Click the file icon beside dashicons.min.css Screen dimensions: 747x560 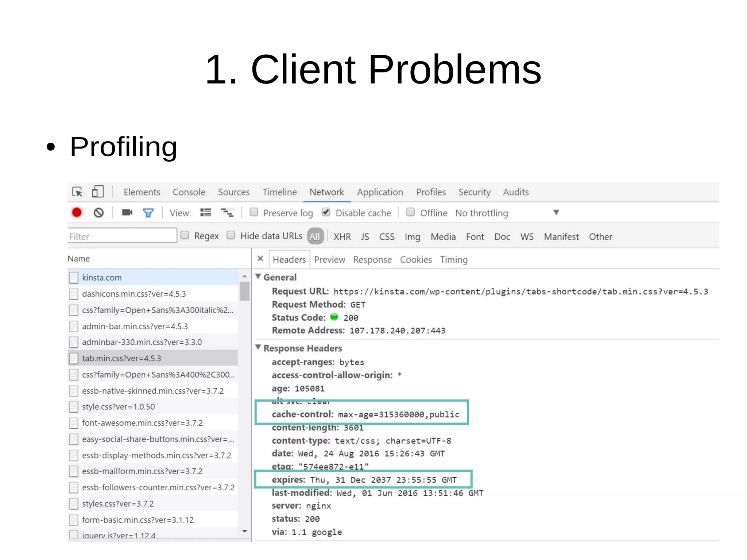pos(74,294)
